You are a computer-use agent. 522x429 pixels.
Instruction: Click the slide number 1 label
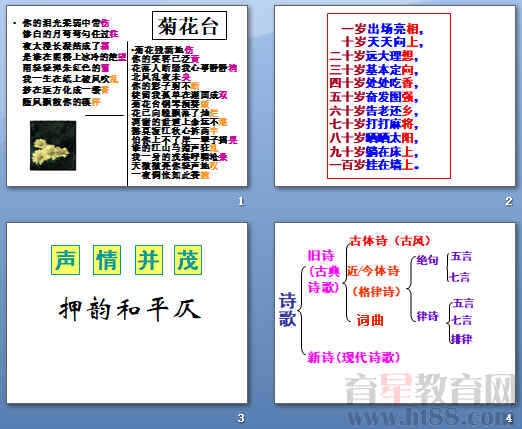pos(241,201)
